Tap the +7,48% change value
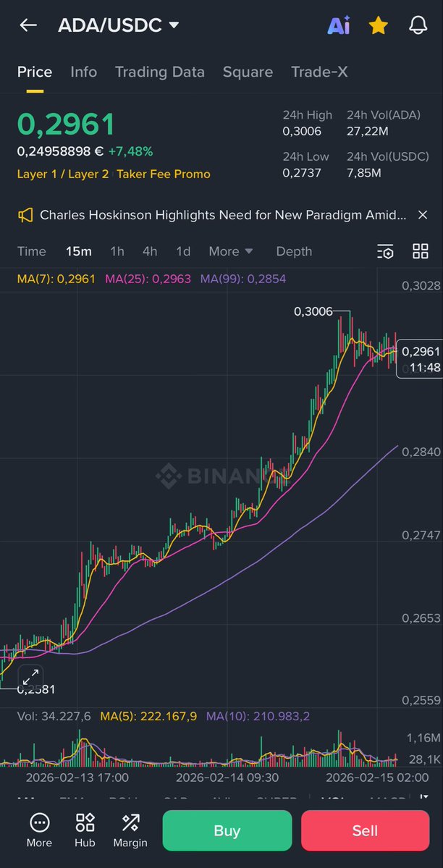Screen dimensions: 443x868 pyautogui.click(x=131, y=151)
